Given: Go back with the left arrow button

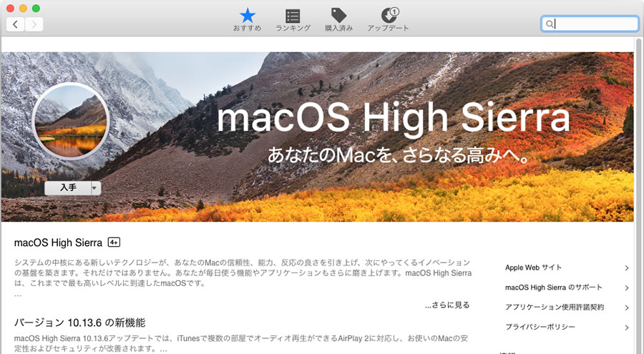Looking at the screenshot, I should [16, 24].
